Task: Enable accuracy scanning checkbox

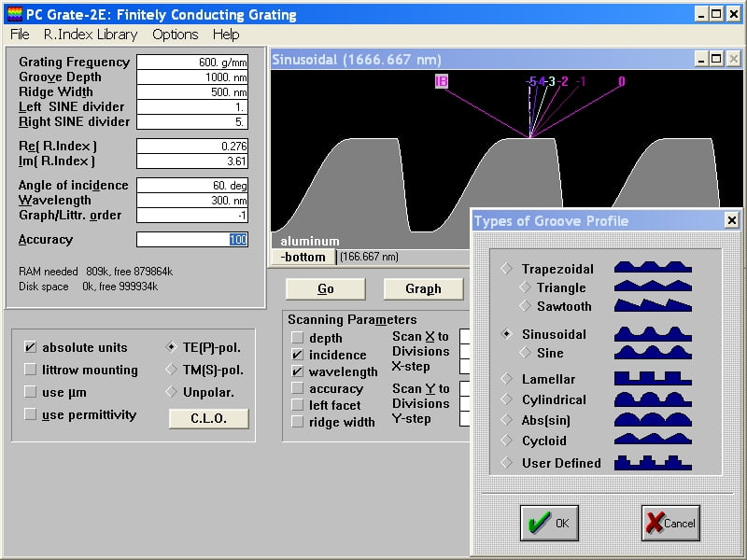Action: point(297,388)
